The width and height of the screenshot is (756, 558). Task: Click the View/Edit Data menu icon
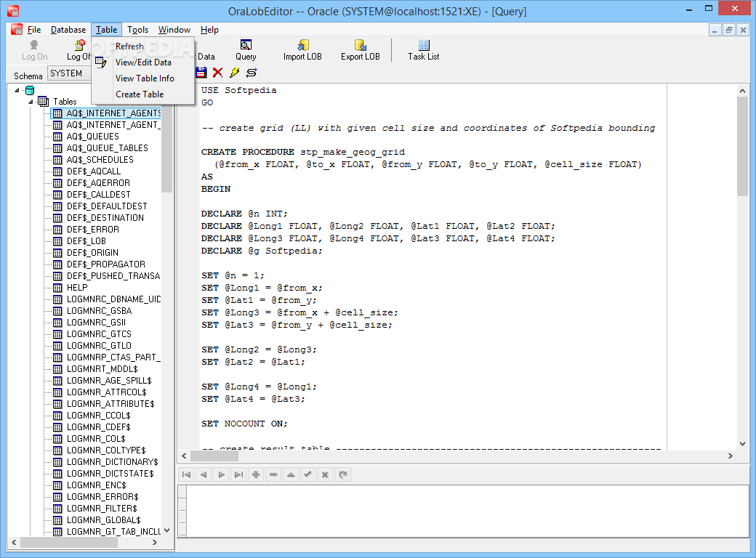101,62
